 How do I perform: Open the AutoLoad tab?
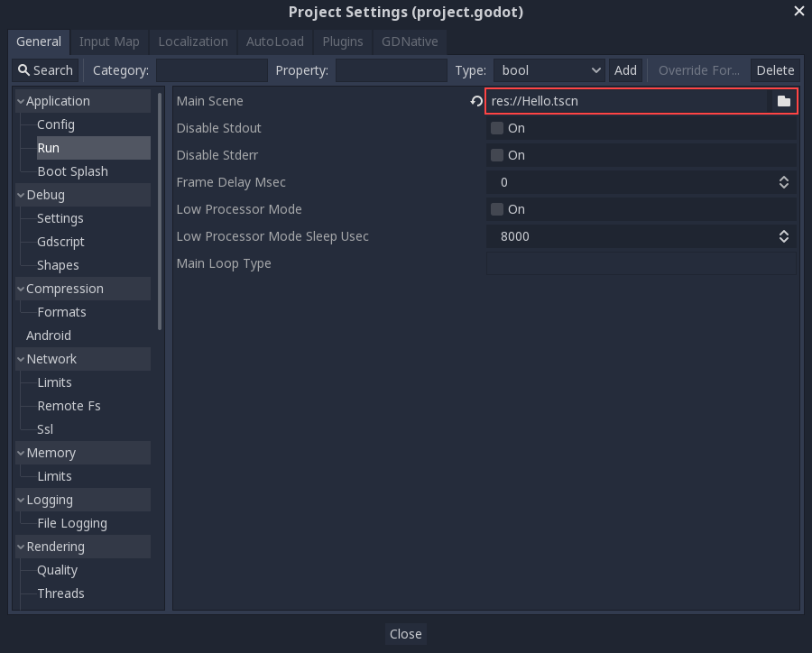click(x=275, y=41)
